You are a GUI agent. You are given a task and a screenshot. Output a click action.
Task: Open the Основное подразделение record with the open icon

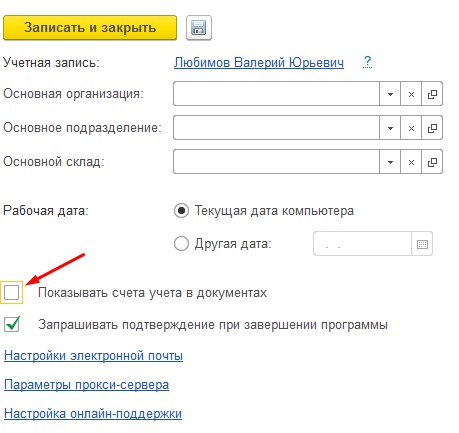pyautogui.click(x=432, y=128)
